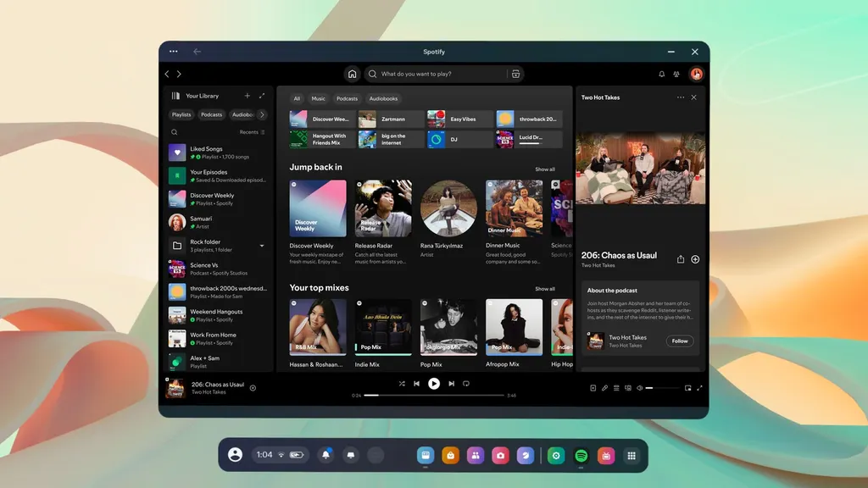Image resolution: width=868 pixels, height=488 pixels.
Task: Toggle play on the pause button
Action: pyautogui.click(x=434, y=383)
